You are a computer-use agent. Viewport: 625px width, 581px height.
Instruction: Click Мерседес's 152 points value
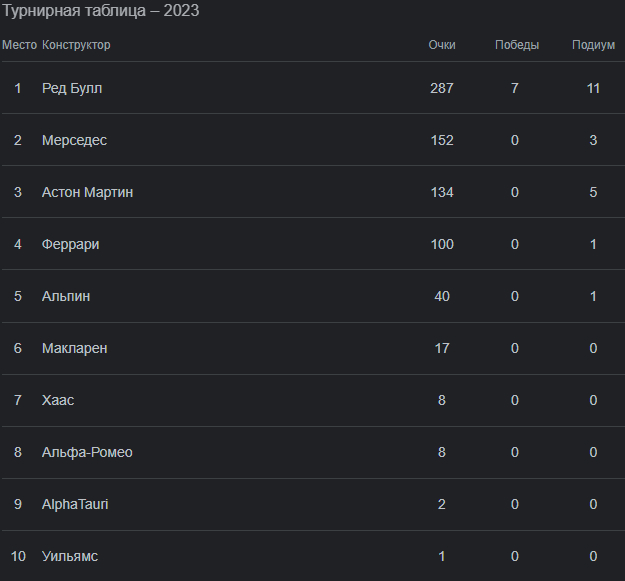click(x=442, y=140)
